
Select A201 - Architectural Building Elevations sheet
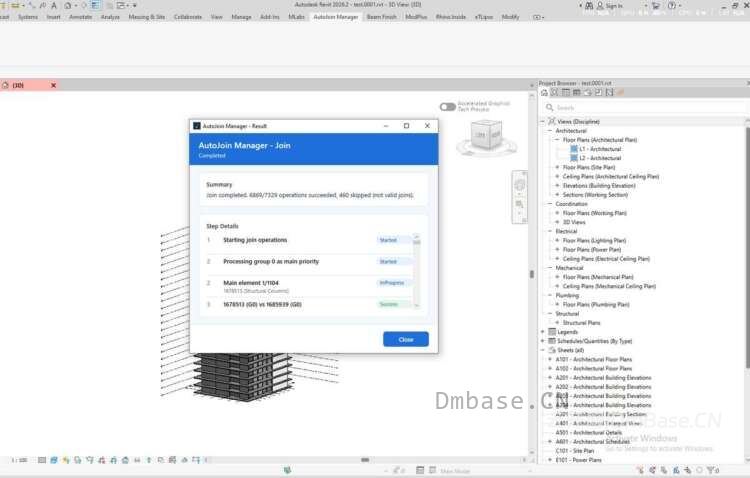point(603,378)
